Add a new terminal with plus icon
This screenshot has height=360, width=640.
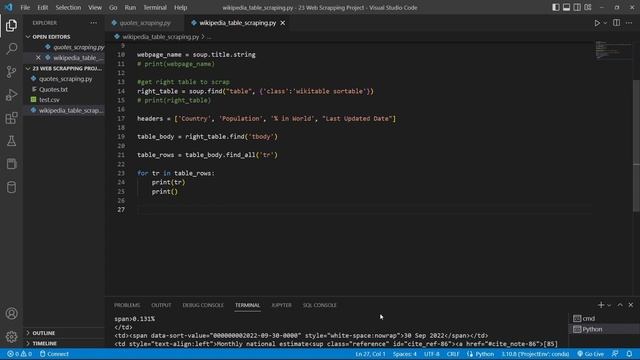tap(600, 305)
